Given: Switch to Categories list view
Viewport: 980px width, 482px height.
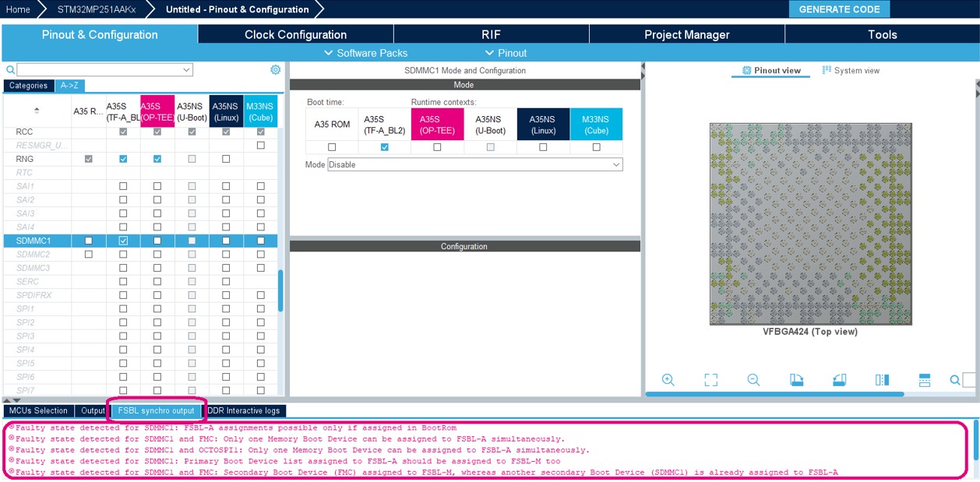Looking at the screenshot, I should (29, 86).
